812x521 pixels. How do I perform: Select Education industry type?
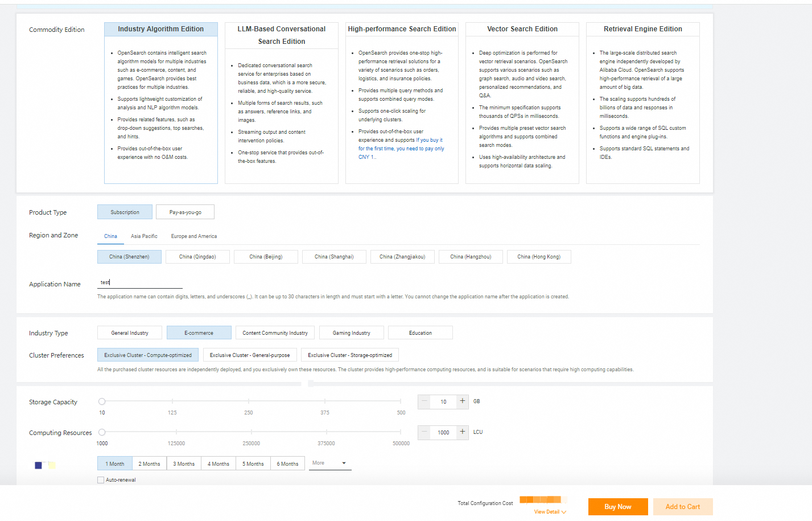coord(421,333)
